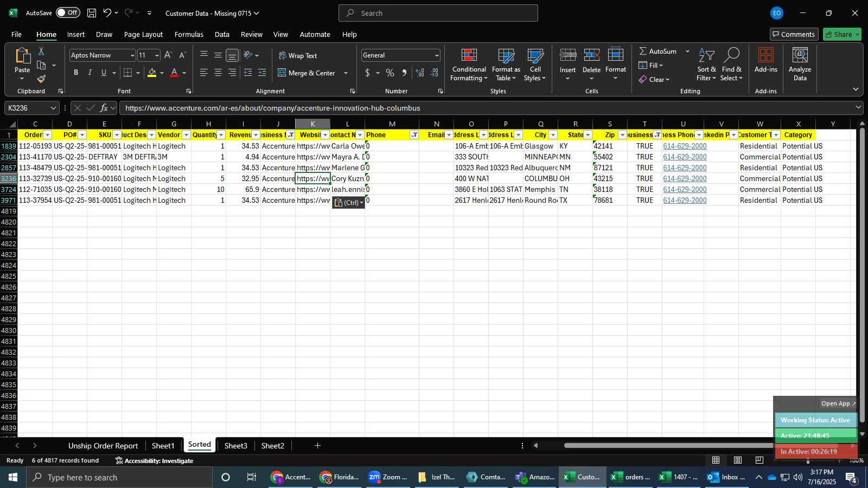Click the Decrease Decimal icon

(435, 73)
